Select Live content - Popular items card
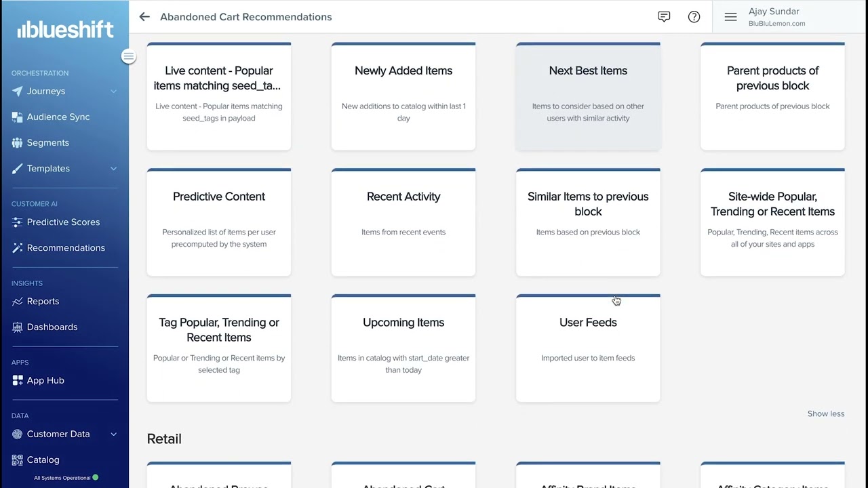 (x=219, y=96)
